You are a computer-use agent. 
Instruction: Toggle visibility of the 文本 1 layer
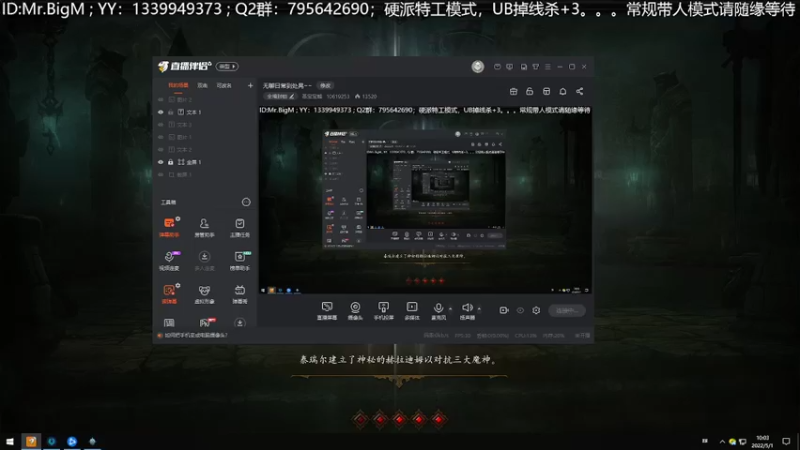[161, 112]
